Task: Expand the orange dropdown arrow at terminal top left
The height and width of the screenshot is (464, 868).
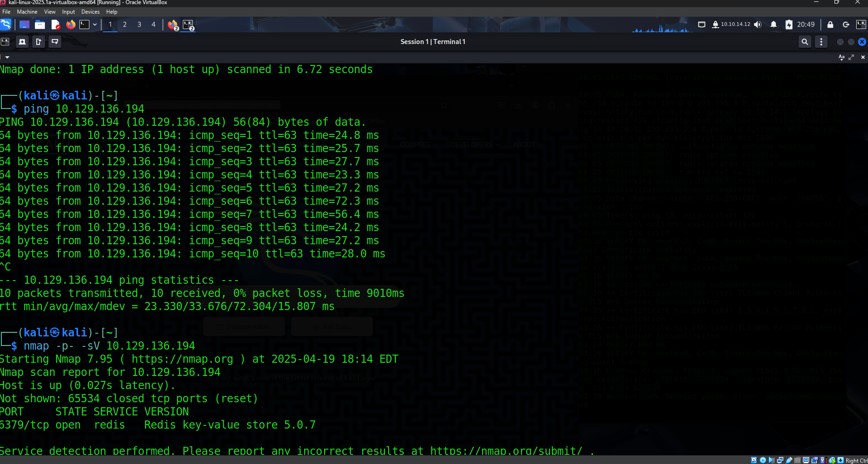Action: click(6, 57)
